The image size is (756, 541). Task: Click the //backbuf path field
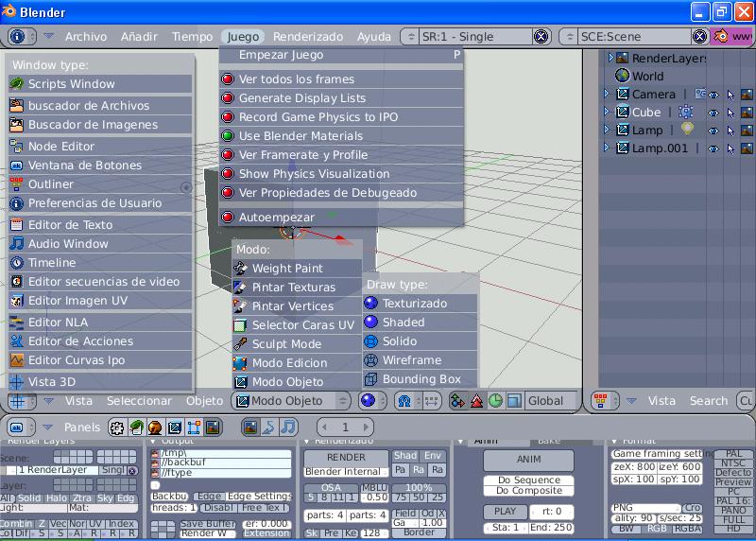pyautogui.click(x=225, y=462)
